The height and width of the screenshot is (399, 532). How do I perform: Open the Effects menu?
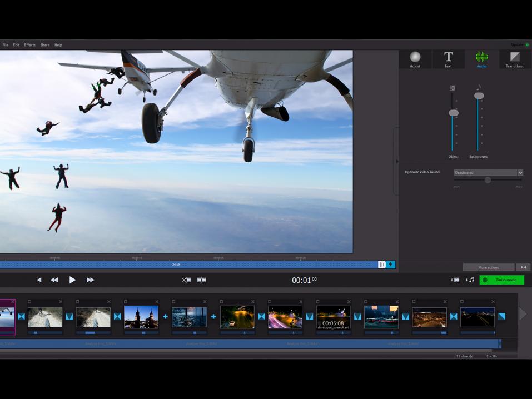tap(30, 45)
